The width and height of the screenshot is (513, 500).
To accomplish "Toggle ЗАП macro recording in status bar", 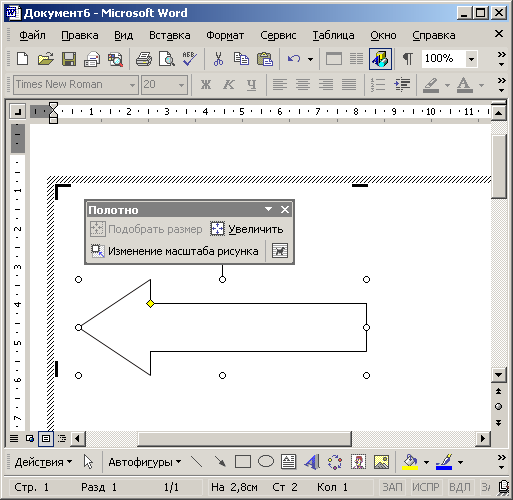I will coord(392,487).
